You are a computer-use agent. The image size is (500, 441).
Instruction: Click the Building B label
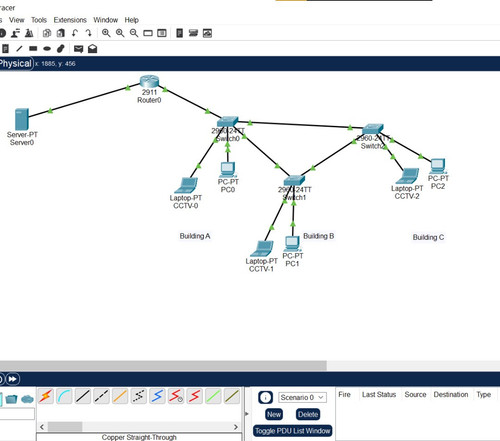318,236
